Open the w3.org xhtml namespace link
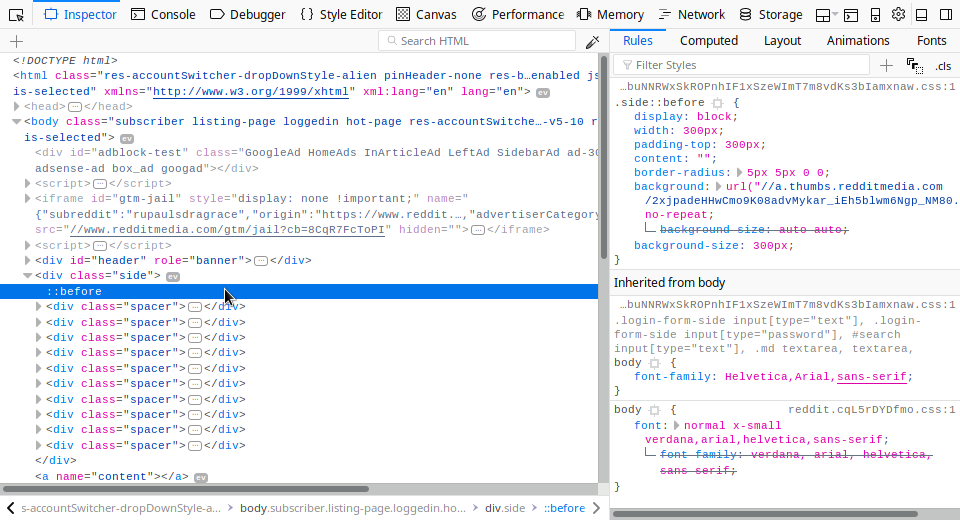960x520 pixels. click(x=250, y=91)
